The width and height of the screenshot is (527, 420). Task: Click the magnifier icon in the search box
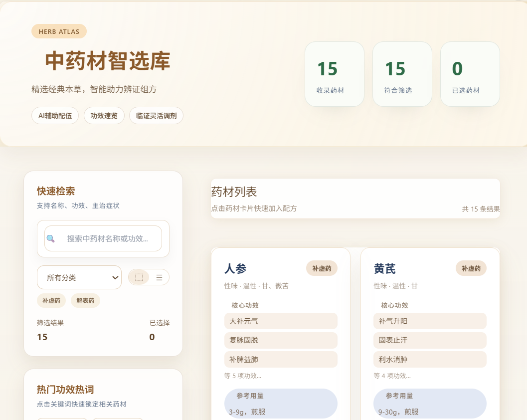(50, 238)
